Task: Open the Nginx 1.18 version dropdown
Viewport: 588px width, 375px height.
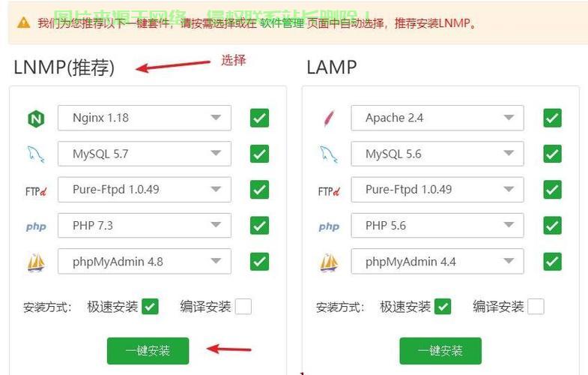Action: click(145, 118)
